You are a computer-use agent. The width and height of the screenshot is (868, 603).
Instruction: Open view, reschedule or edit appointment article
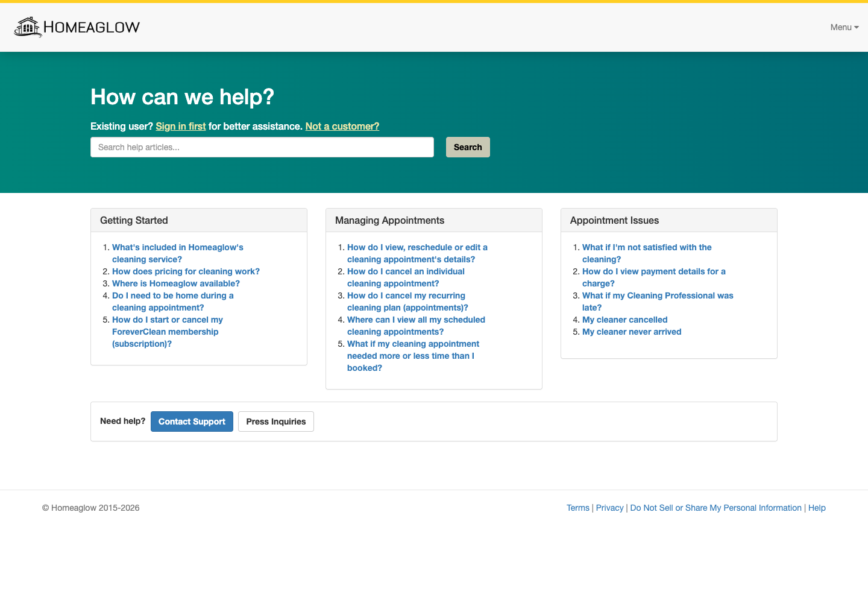[x=417, y=253]
